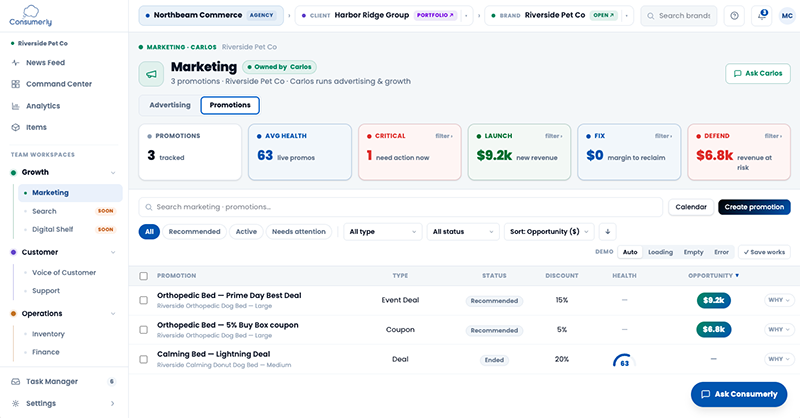Screen dimensions: 800x418
Task: Collapse the Operations workspace section
Action: coord(113,314)
